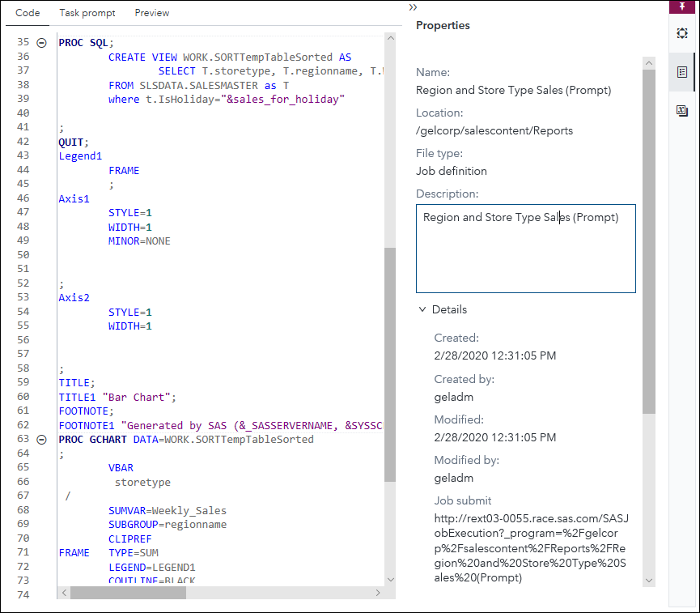Click the code editor vertical scrollbar thumb
This screenshot has width=700, height=613.
(390, 364)
